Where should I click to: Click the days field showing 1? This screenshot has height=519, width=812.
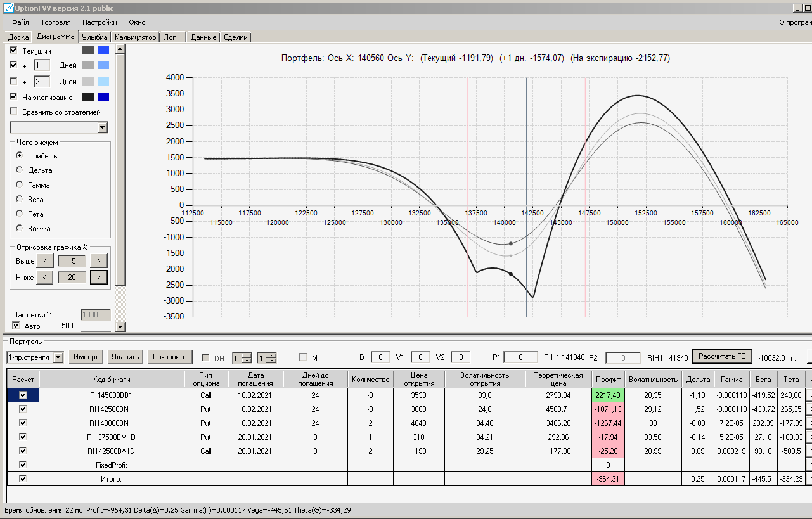(x=41, y=65)
